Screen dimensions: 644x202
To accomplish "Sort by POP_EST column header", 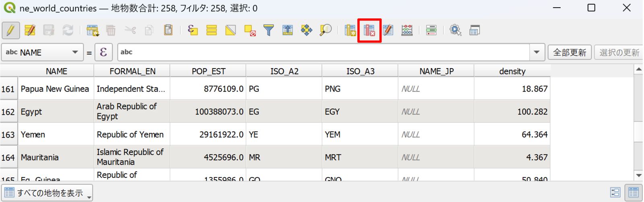I will click(x=208, y=71).
